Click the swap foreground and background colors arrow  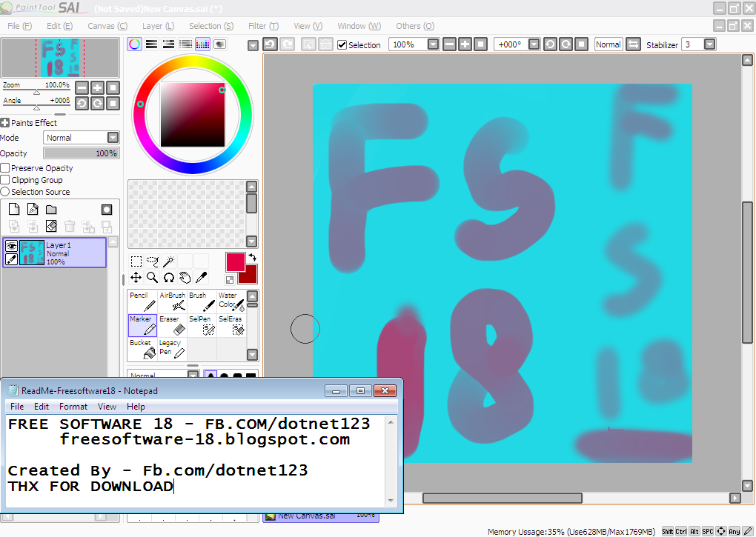253,257
